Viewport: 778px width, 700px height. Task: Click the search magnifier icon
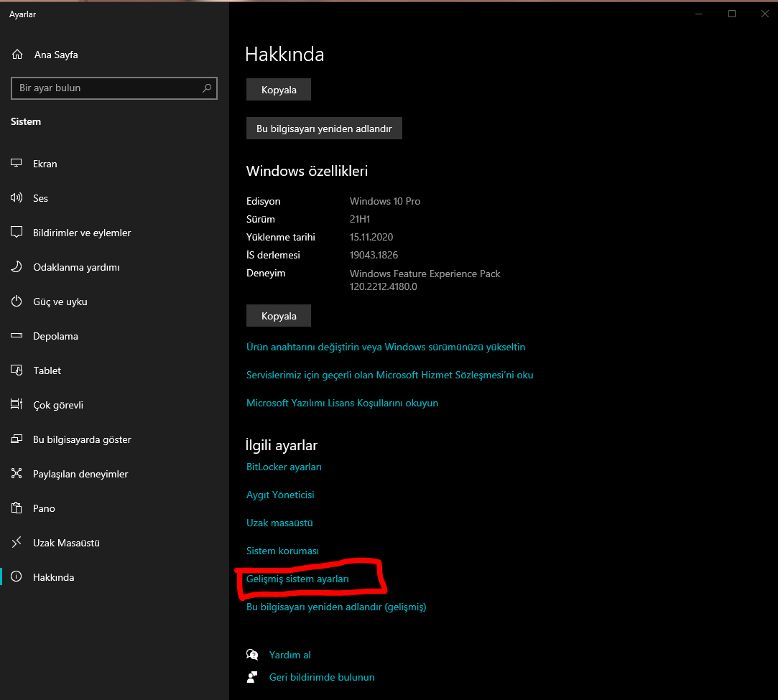click(x=207, y=88)
